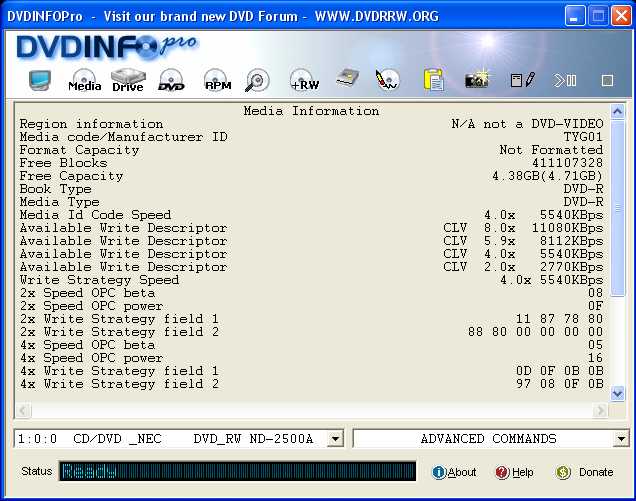Take a screenshot with the camera icon
This screenshot has height=501, width=636.
[x=477, y=79]
